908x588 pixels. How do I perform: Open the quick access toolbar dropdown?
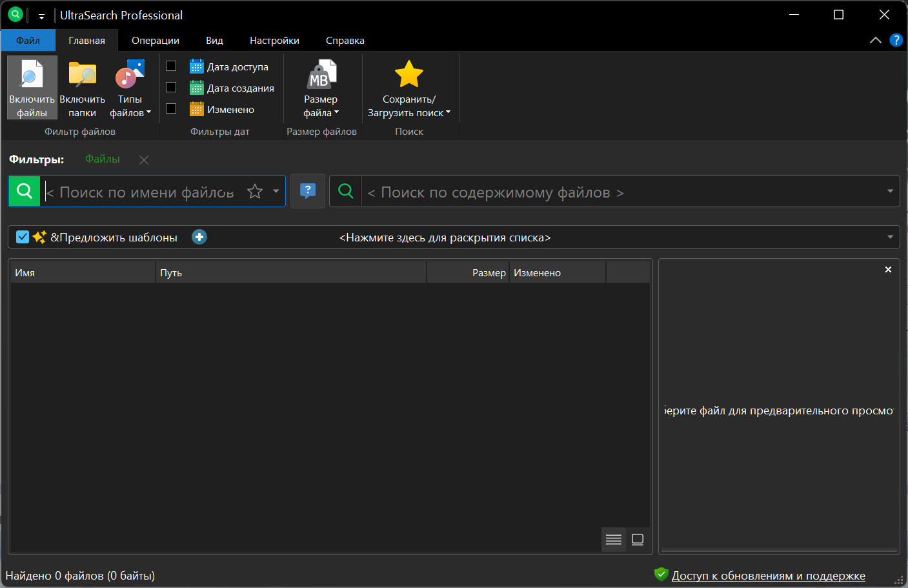41,16
